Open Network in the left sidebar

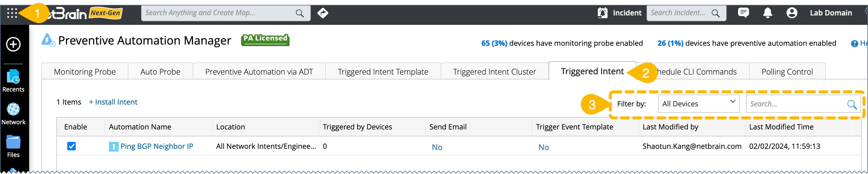[x=14, y=114]
